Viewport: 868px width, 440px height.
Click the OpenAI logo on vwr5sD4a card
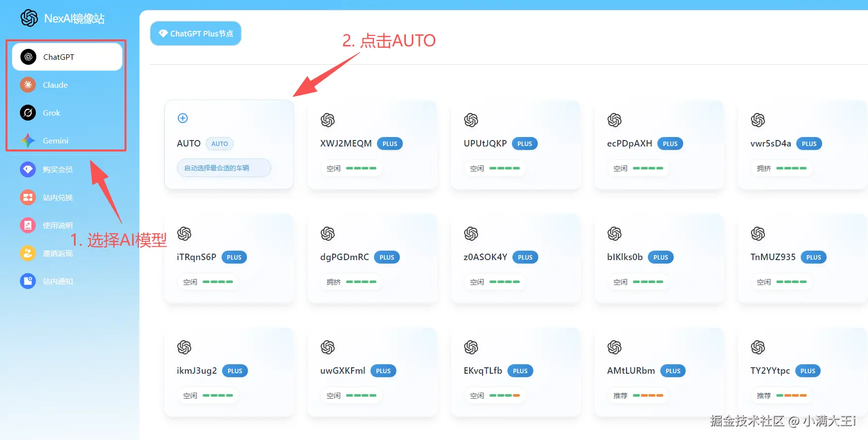(758, 120)
